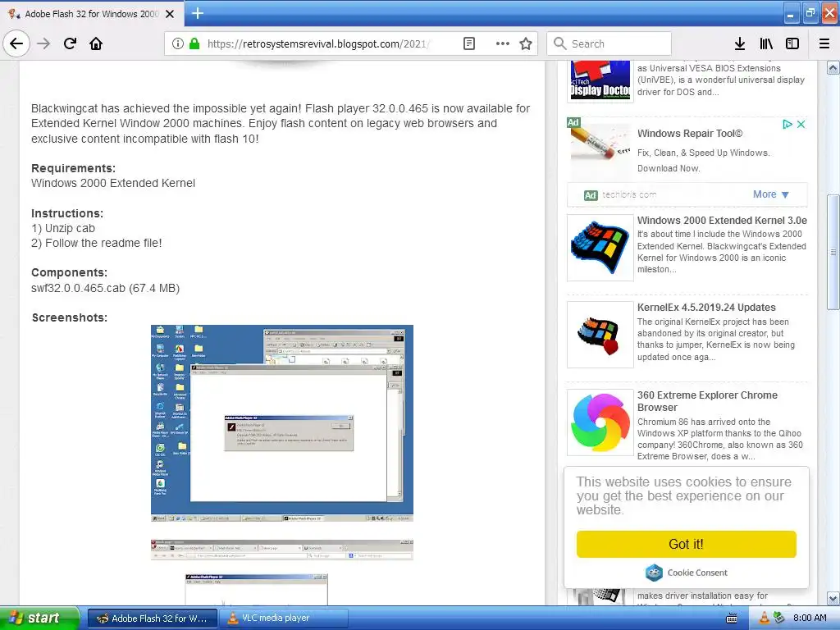Click the VLC cone tray icon

click(x=764, y=619)
